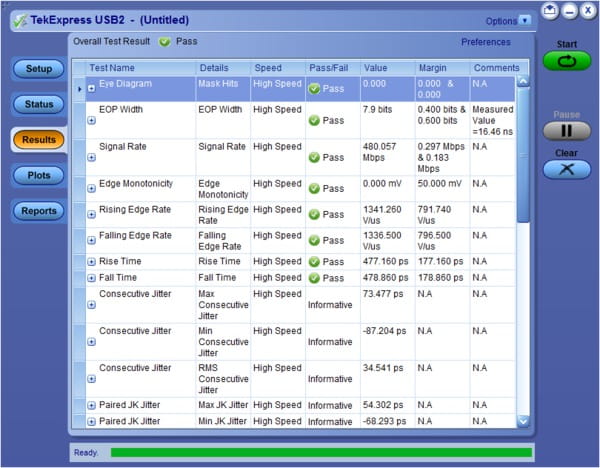This screenshot has width=600, height=468.
Task: Click the Pass icon in Signal Rate row
Action: click(314, 157)
